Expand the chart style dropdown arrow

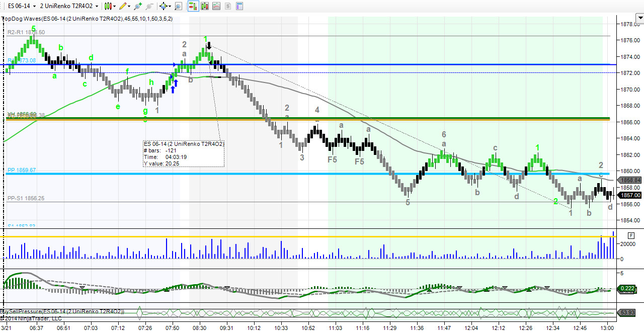(115, 7)
